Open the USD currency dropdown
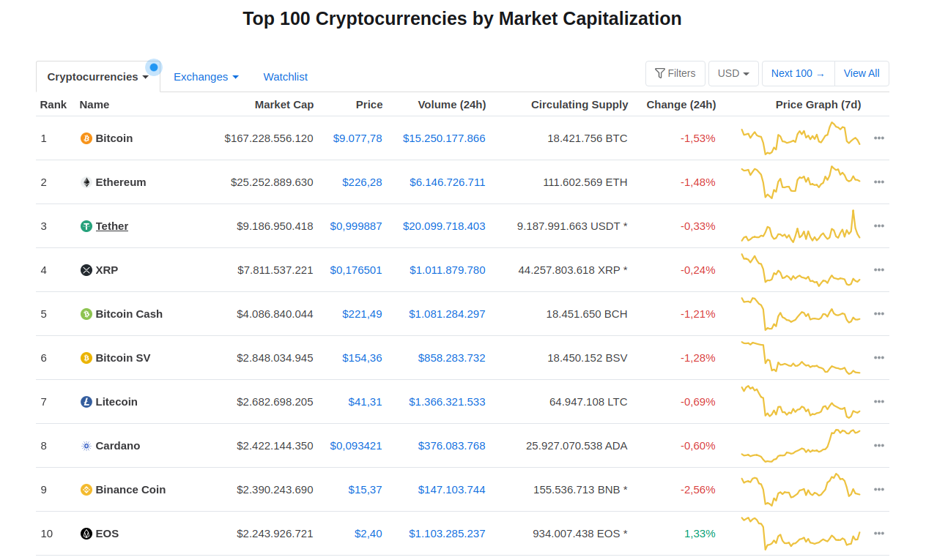The height and width of the screenshot is (560, 926). click(733, 73)
